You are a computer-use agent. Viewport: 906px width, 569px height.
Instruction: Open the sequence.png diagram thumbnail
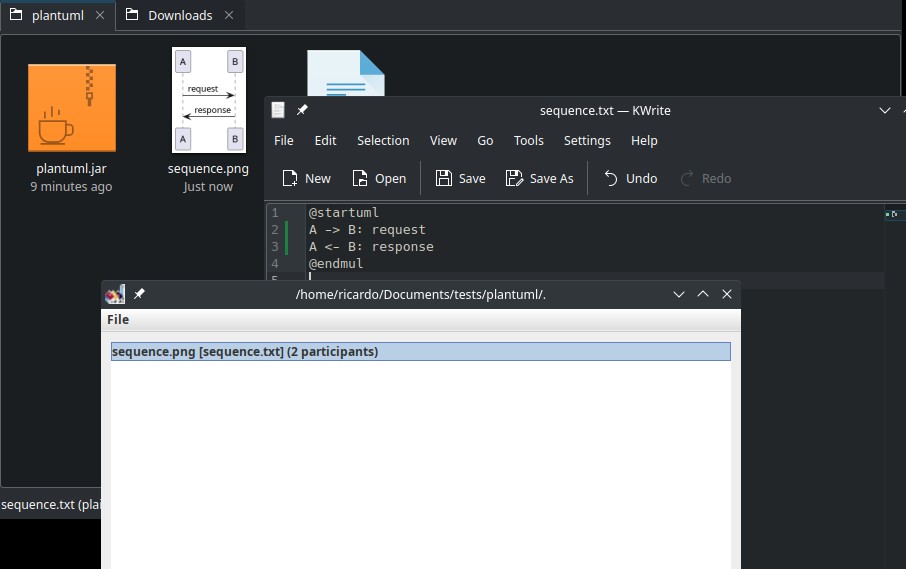click(x=209, y=100)
